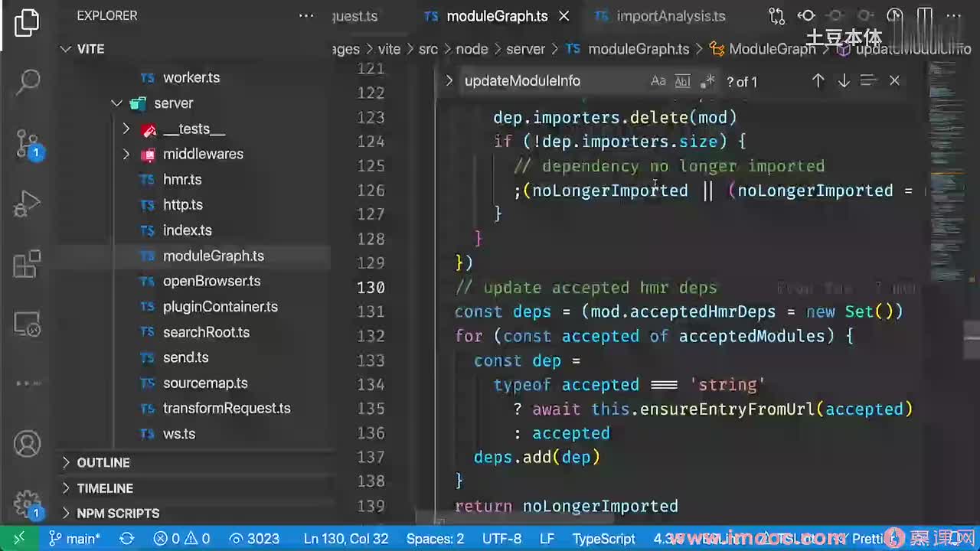Open the Remote Explorer view
This screenshot has width=980, height=551.
(x=28, y=324)
